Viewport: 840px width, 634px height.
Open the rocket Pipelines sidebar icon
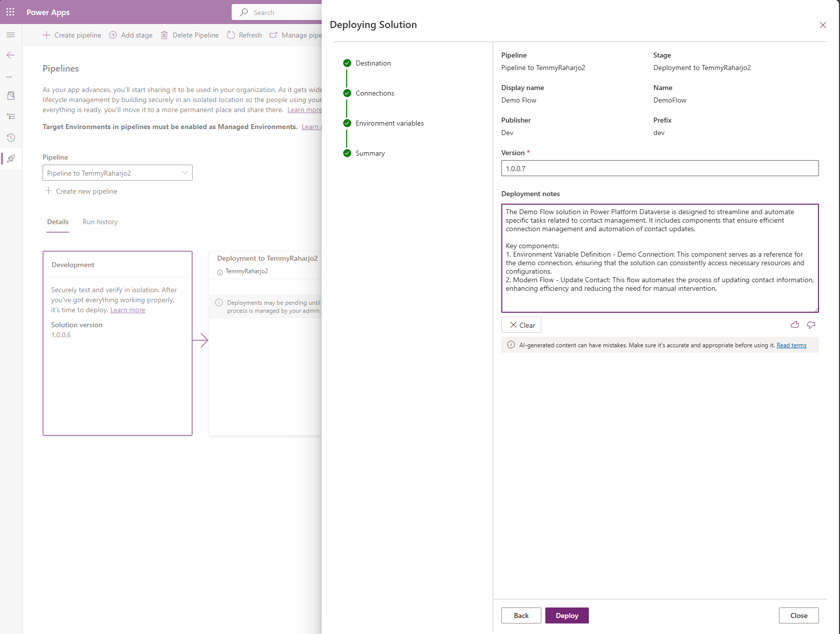tap(11, 159)
